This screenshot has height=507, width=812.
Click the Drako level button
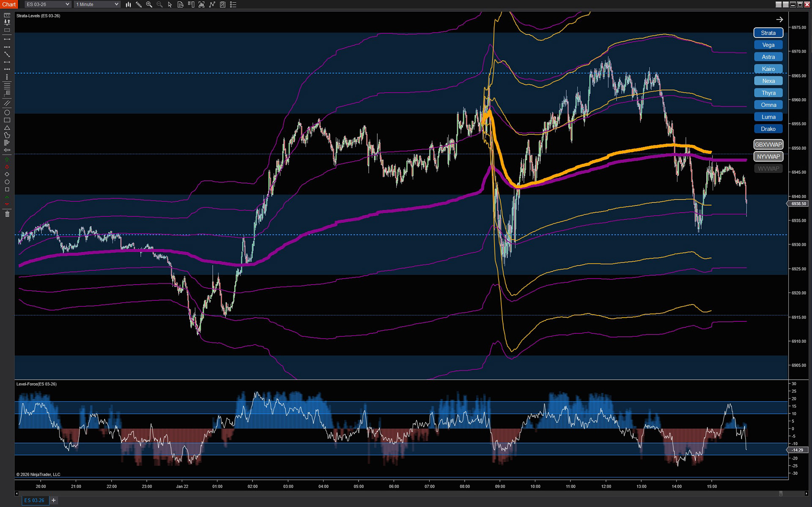click(x=768, y=129)
